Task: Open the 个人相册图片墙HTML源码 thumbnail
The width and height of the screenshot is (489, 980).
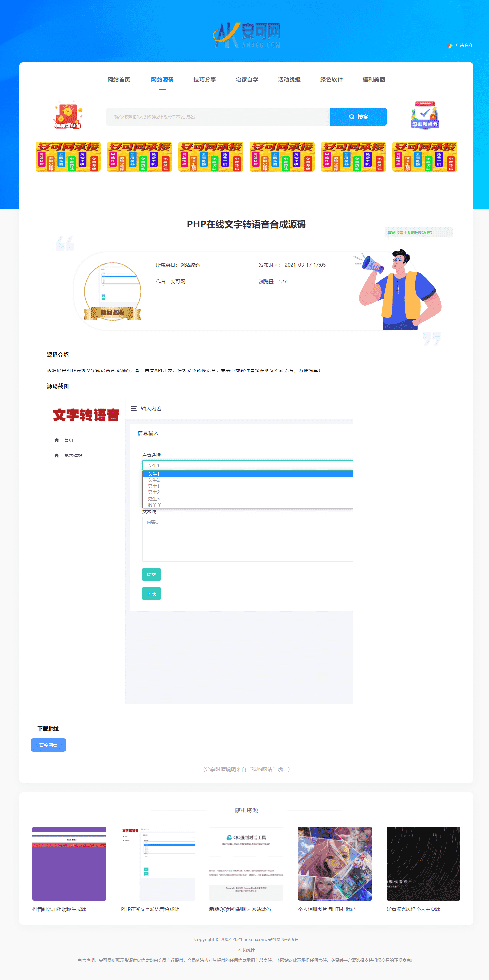Action: coord(335,863)
